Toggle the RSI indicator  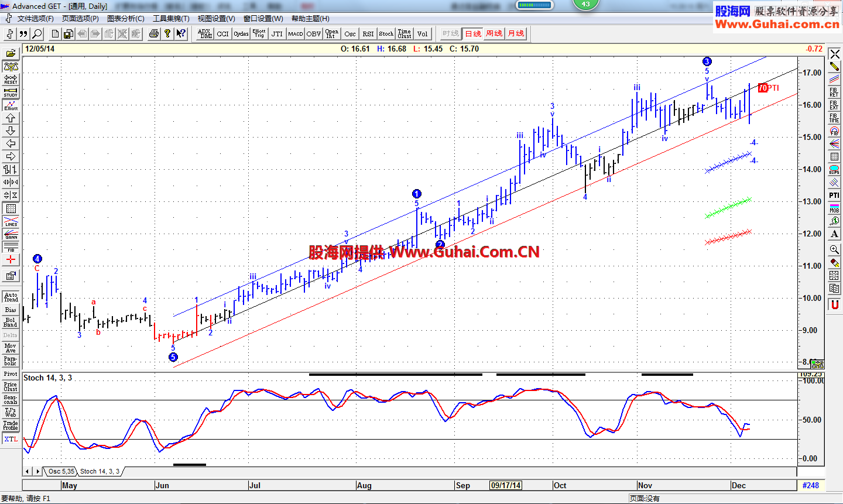pos(368,33)
